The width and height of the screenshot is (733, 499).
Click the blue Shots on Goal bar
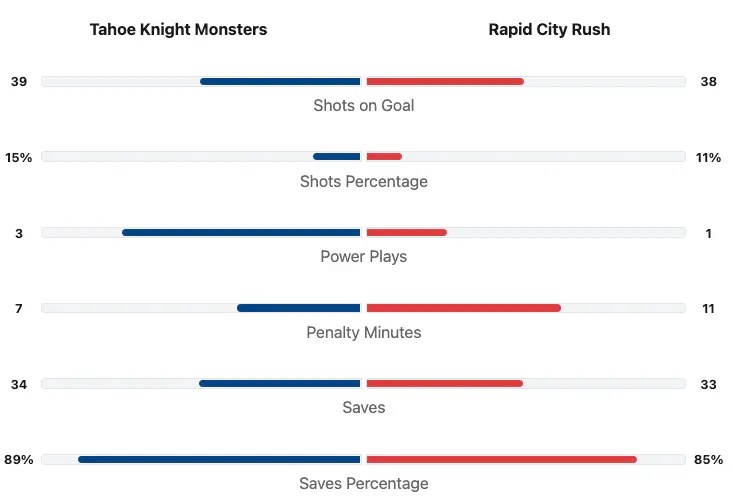(x=280, y=81)
